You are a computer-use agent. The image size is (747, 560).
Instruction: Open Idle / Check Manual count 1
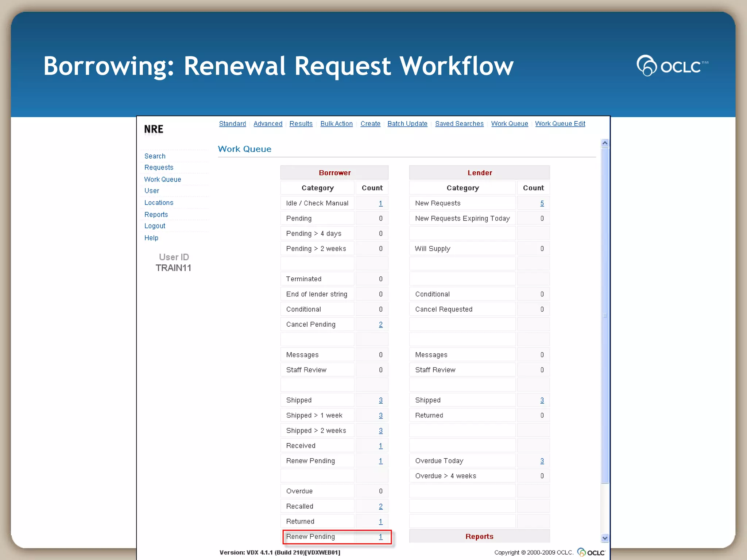point(380,203)
